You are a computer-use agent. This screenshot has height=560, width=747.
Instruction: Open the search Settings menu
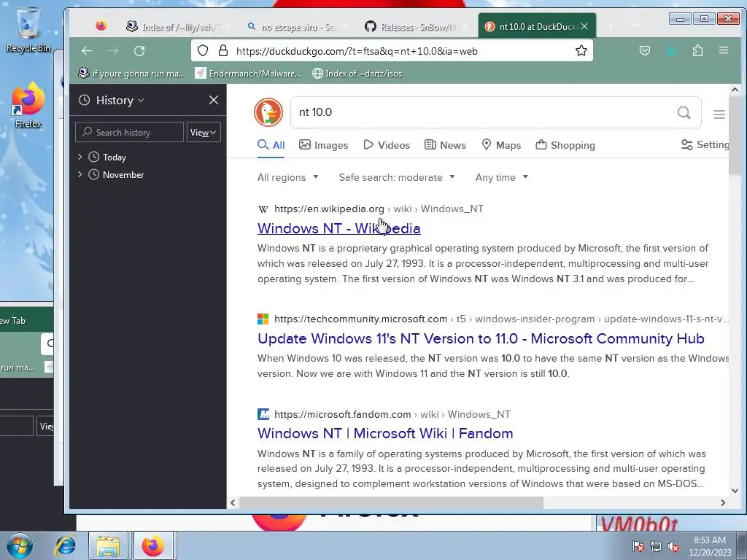click(x=705, y=145)
